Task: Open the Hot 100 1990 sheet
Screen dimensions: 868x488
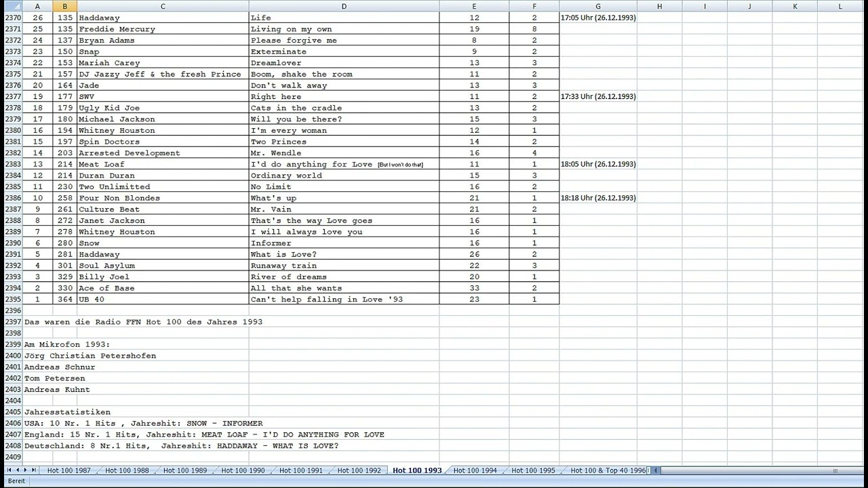Action: [243, 470]
